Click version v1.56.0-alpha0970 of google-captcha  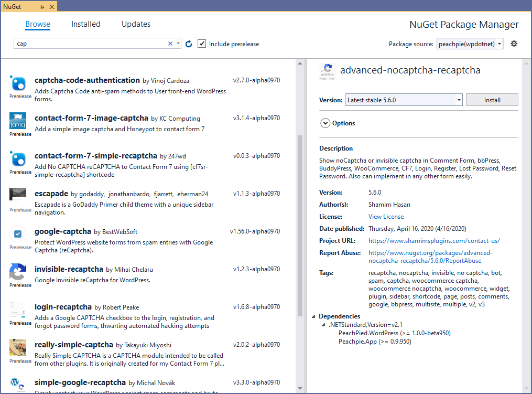pyautogui.click(x=255, y=231)
